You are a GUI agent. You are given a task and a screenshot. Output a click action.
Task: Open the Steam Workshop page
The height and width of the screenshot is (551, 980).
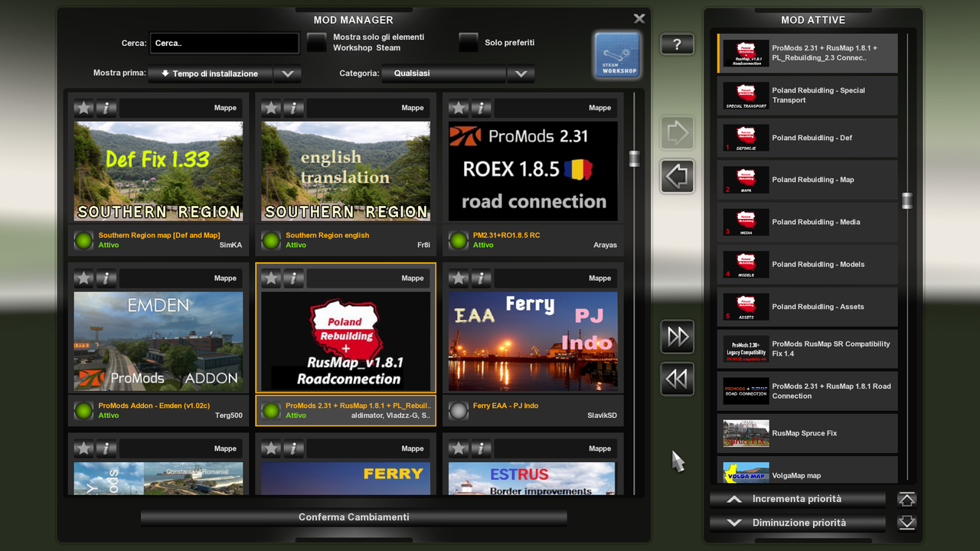click(616, 55)
